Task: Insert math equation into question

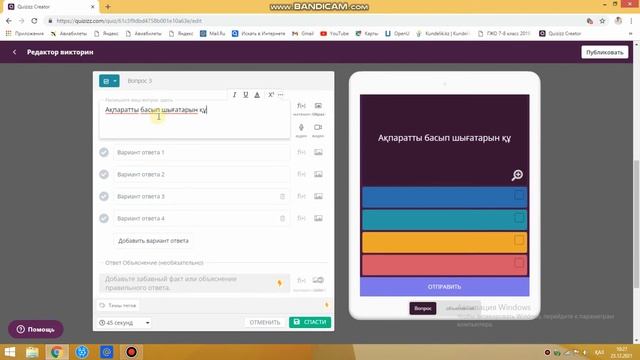Action: click(301, 106)
